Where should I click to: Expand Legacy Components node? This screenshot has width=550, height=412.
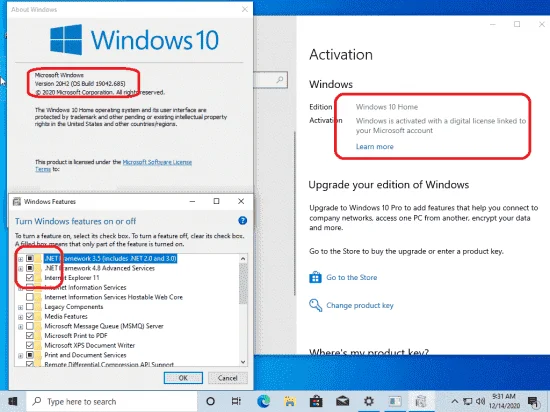click(x=20, y=308)
